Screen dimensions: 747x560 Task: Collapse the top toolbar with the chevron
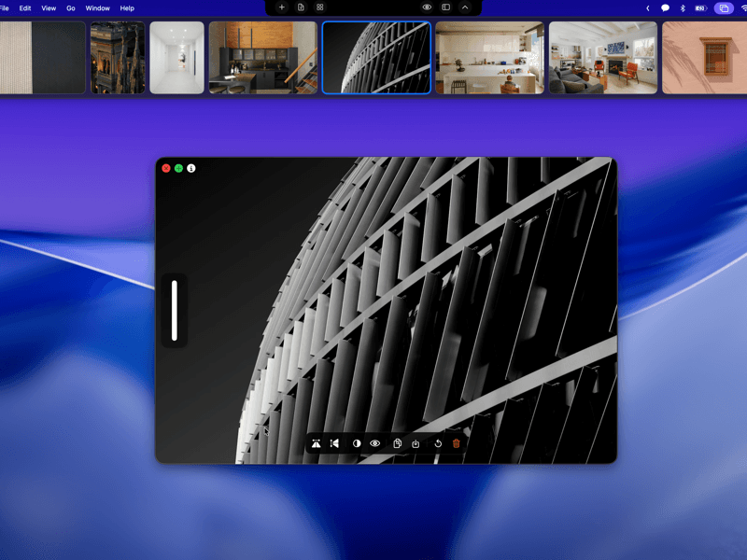click(464, 7)
